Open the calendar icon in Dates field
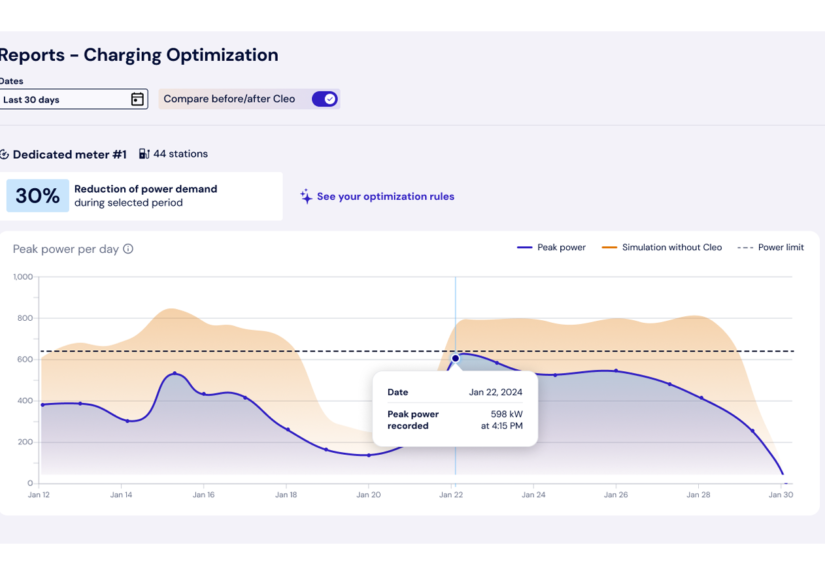 137,99
